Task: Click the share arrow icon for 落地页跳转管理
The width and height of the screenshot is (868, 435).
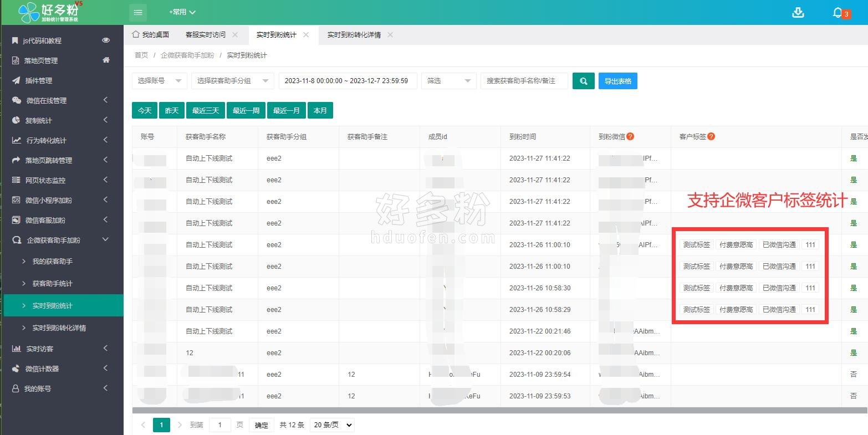Action: [16, 160]
